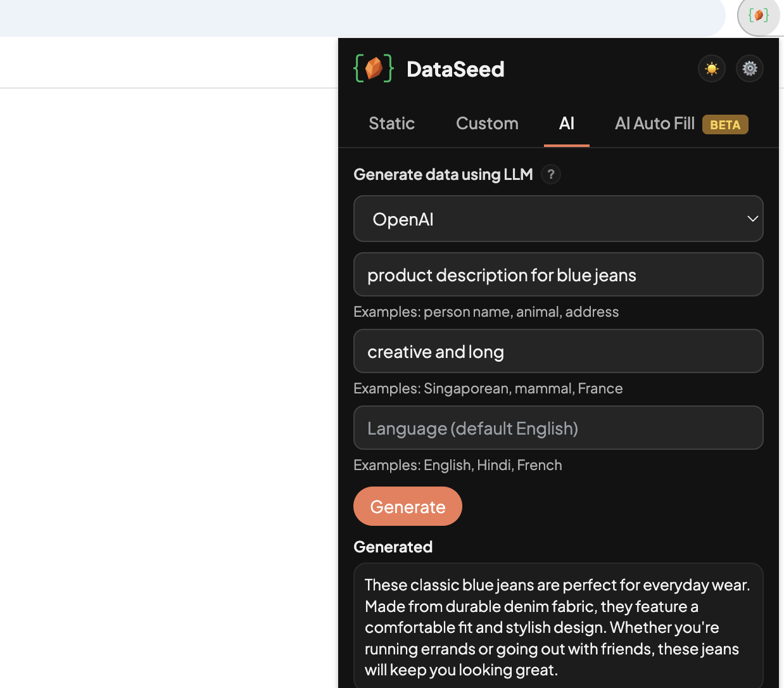784x688 pixels.
Task: Open settings with the gear icon
Action: [750, 68]
